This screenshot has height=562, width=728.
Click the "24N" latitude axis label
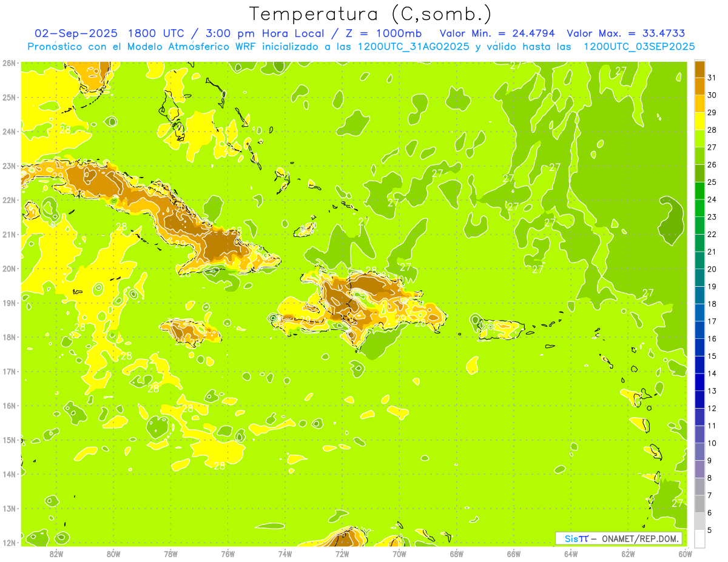[x=9, y=132]
